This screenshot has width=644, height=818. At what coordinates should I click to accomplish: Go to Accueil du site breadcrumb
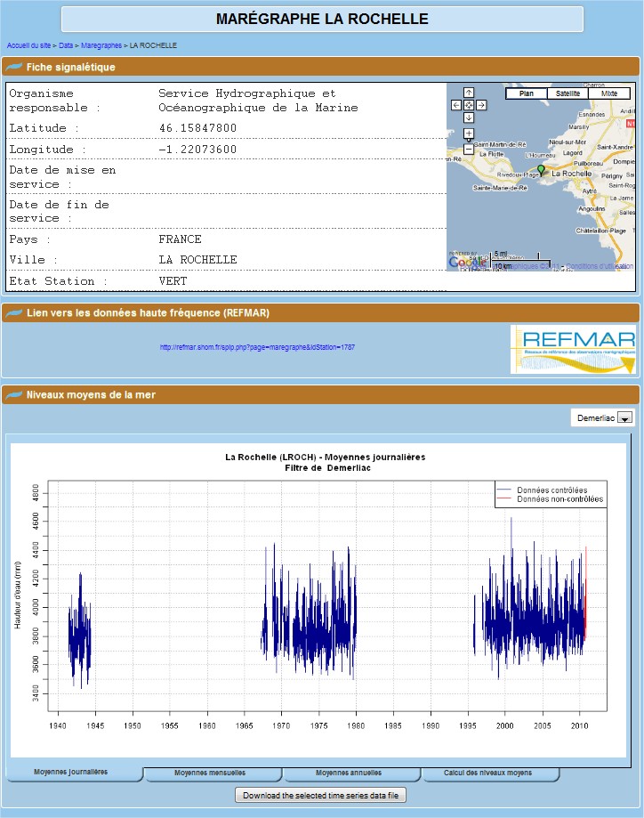coord(28,45)
